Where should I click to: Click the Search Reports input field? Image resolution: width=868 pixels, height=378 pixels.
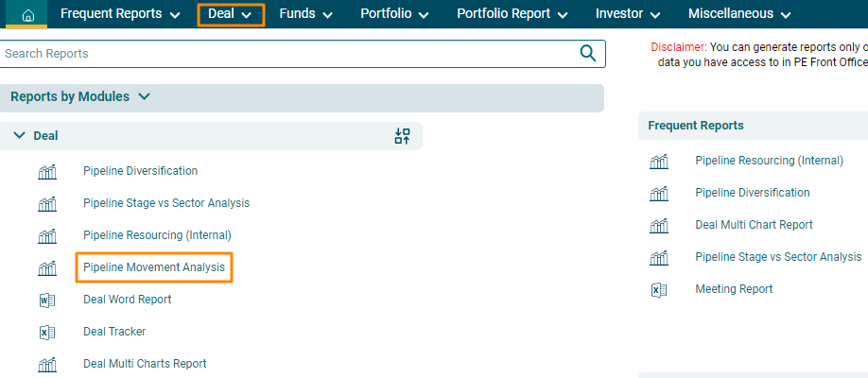coord(284,54)
